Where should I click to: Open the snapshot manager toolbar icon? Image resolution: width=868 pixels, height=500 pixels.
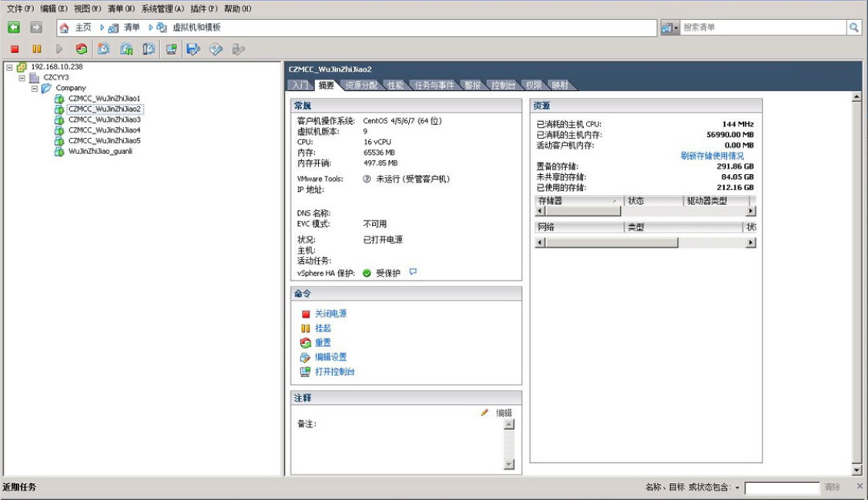click(x=149, y=49)
